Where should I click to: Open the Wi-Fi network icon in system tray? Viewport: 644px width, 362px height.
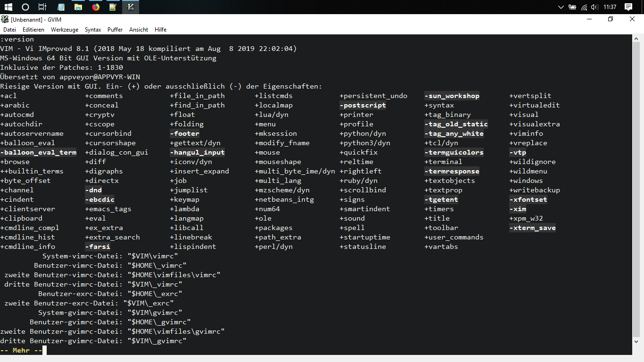click(x=584, y=7)
